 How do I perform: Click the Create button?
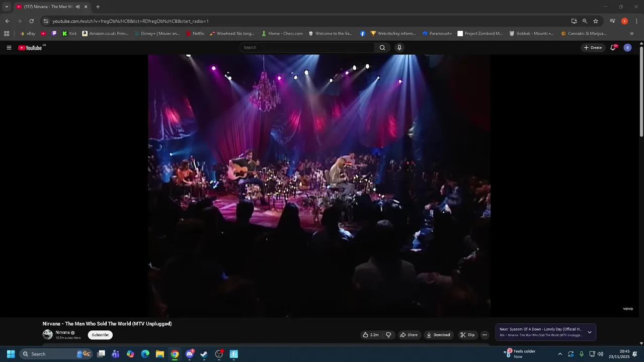pyautogui.click(x=593, y=48)
